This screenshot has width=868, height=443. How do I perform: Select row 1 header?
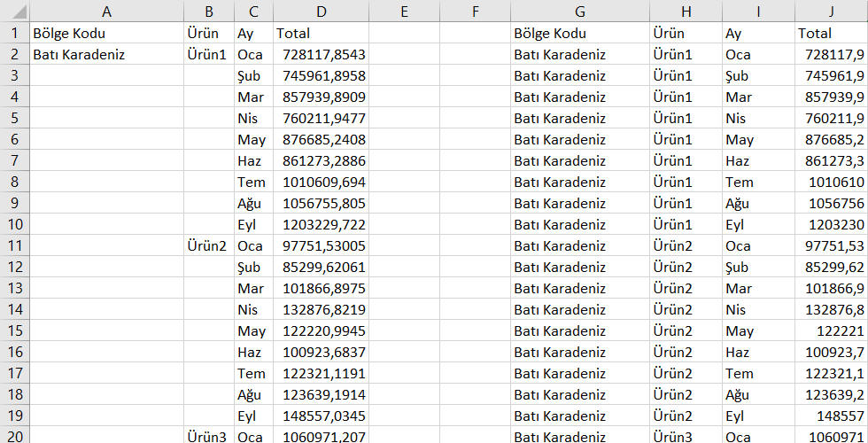(15, 33)
